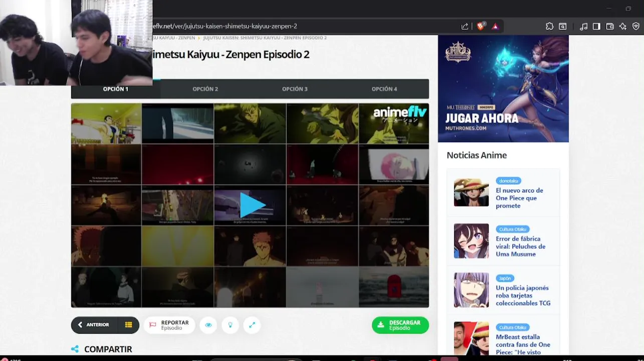Image resolution: width=644 pixels, height=361 pixels.
Task: Go to the ANTERIOR episode
Action: tap(94, 325)
